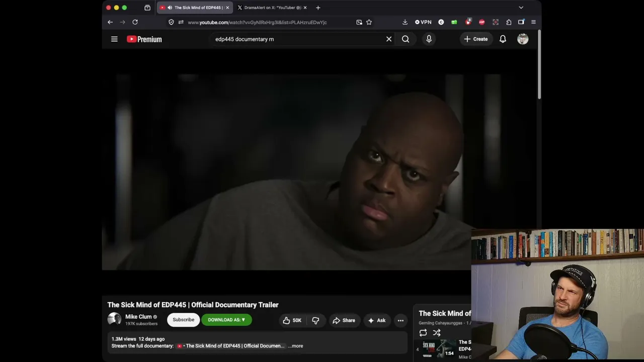
Task: Switch to The Sick Mind of EDP445 tab
Action: (x=195, y=8)
